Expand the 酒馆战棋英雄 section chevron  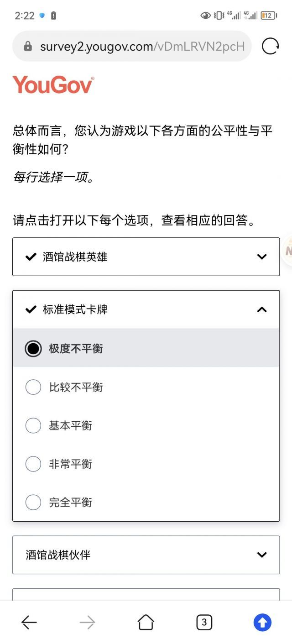tap(262, 257)
